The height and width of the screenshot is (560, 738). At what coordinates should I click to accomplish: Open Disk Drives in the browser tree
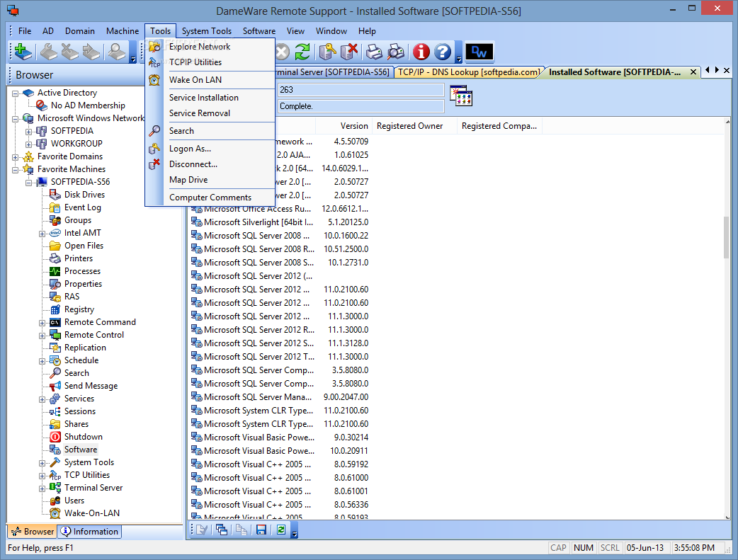(84, 195)
